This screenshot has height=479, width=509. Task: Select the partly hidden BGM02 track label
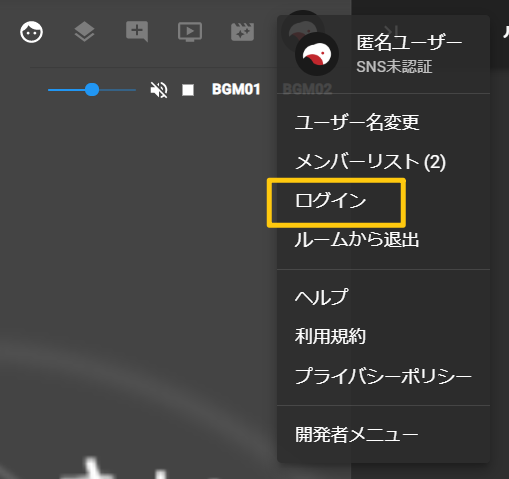(307, 89)
